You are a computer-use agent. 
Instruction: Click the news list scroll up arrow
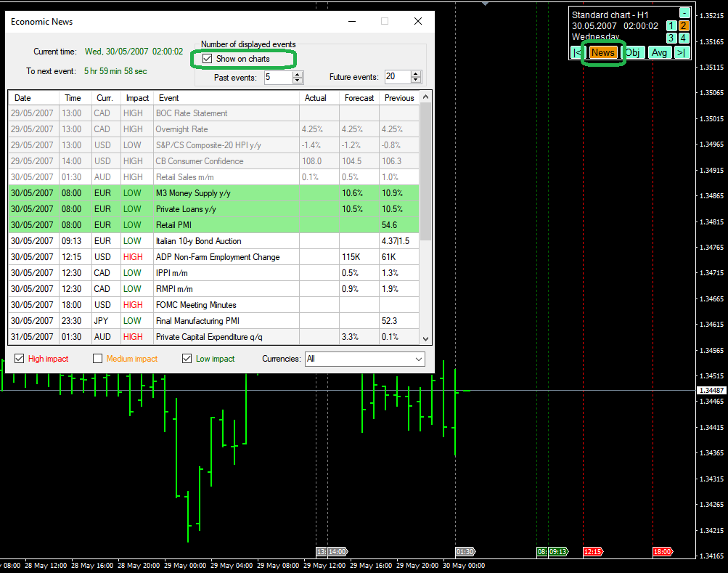coord(425,97)
